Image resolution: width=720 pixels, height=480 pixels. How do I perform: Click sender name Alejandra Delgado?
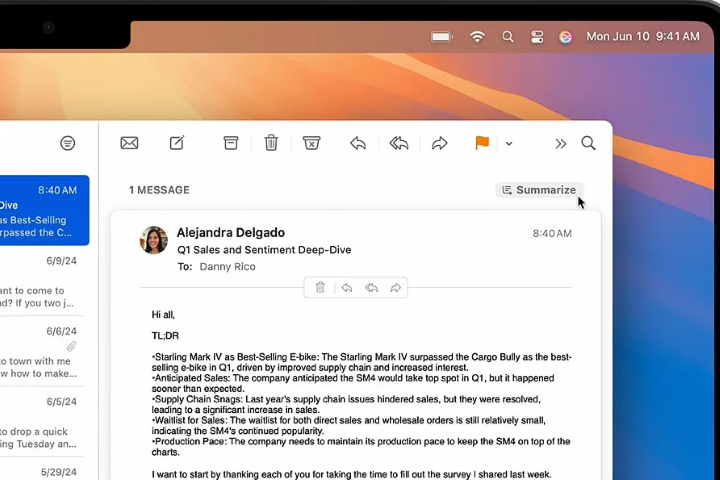(x=231, y=232)
